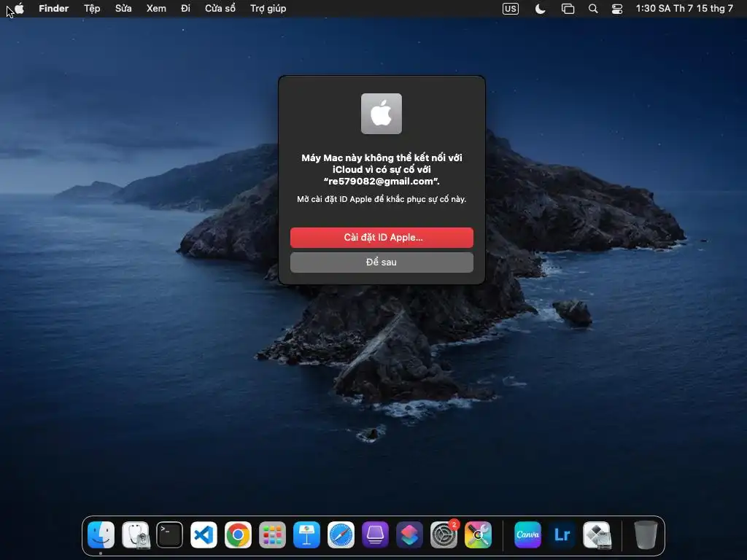The image size is (747, 560).
Task: Open the Đi menu
Action: [185, 8]
